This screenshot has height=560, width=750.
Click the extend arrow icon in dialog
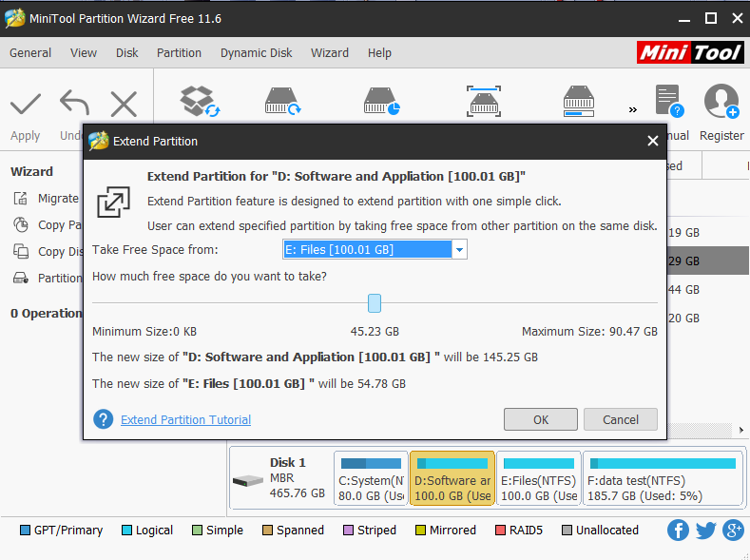pos(113,202)
